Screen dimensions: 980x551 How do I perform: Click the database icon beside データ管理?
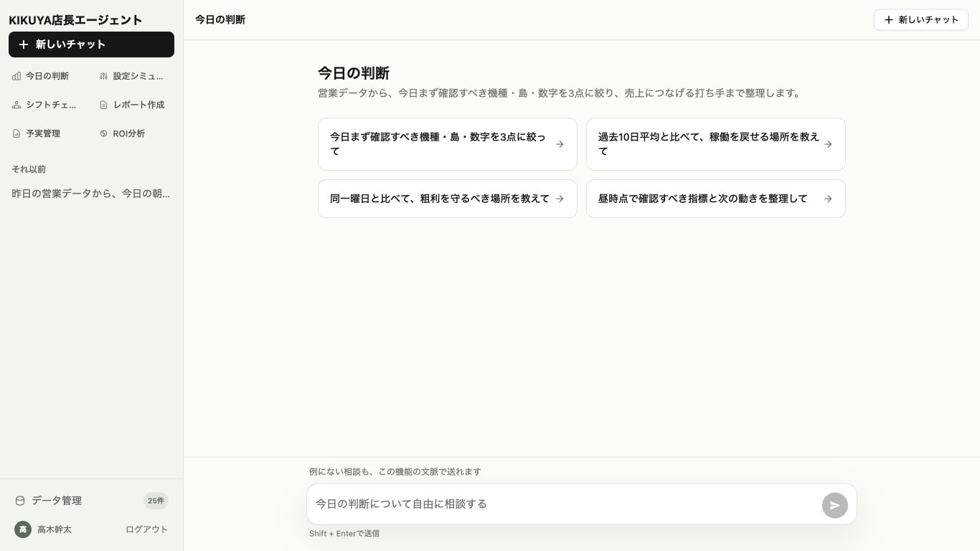20,501
